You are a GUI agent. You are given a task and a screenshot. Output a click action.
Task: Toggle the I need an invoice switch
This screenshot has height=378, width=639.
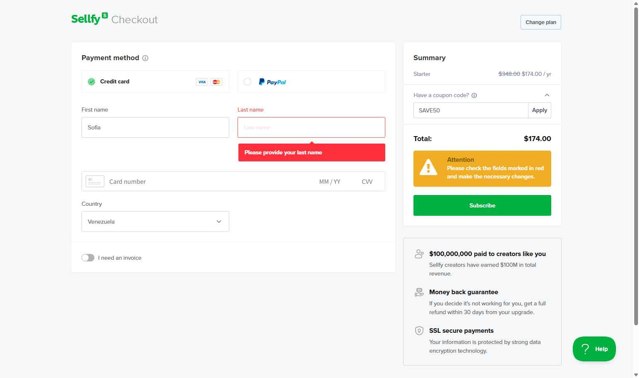pos(88,257)
